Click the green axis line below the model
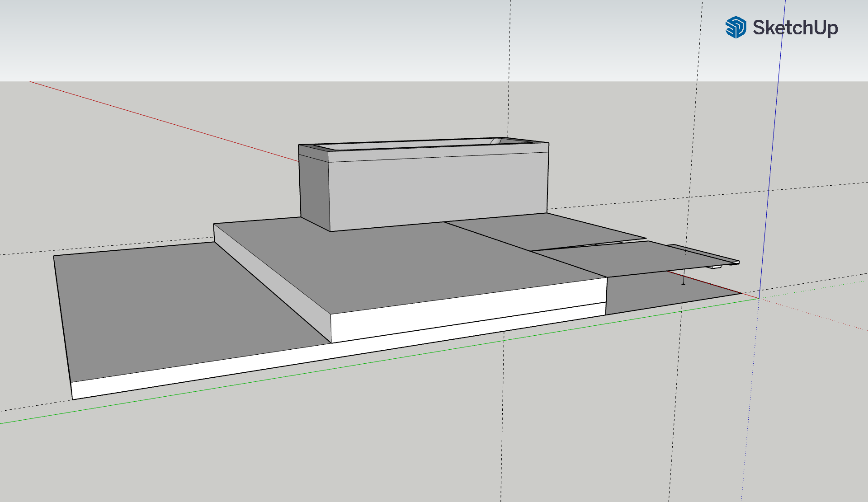The image size is (868, 502). (271, 380)
